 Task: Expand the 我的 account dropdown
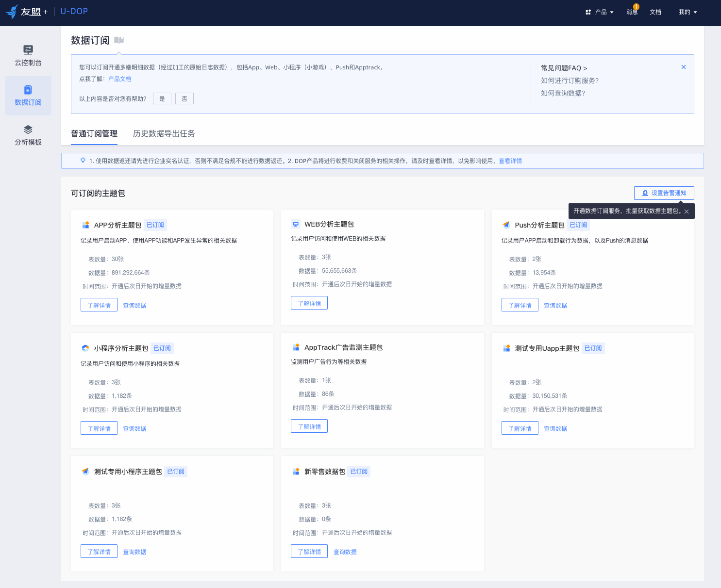pyautogui.click(x=688, y=12)
